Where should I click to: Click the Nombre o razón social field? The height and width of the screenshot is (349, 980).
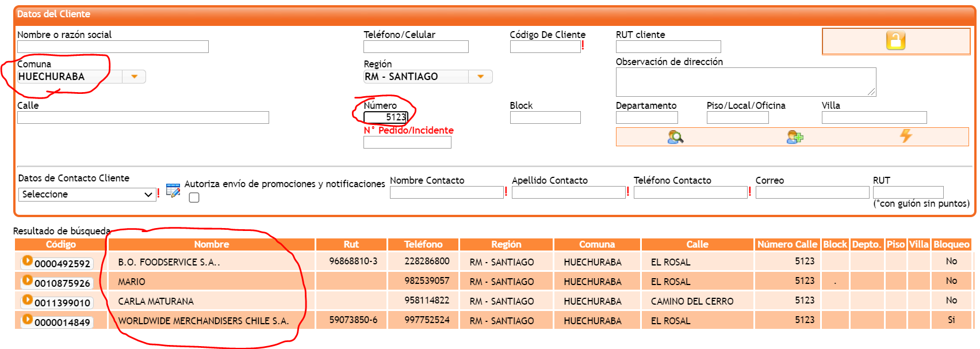[113, 47]
